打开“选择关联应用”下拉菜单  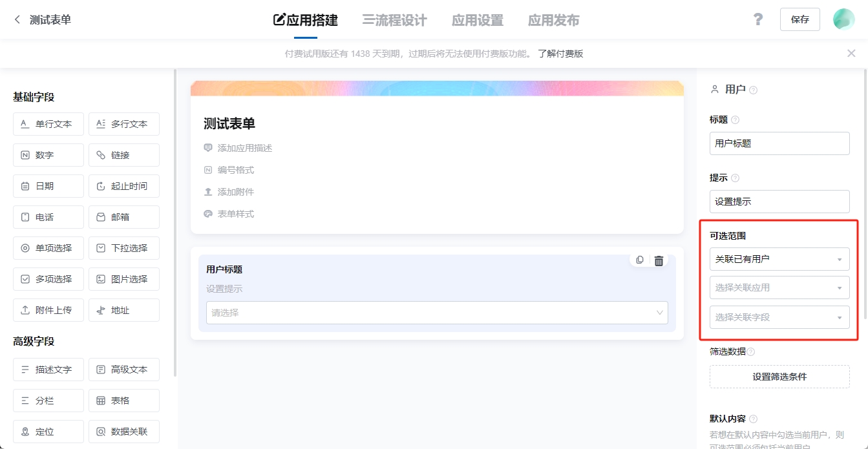click(779, 287)
